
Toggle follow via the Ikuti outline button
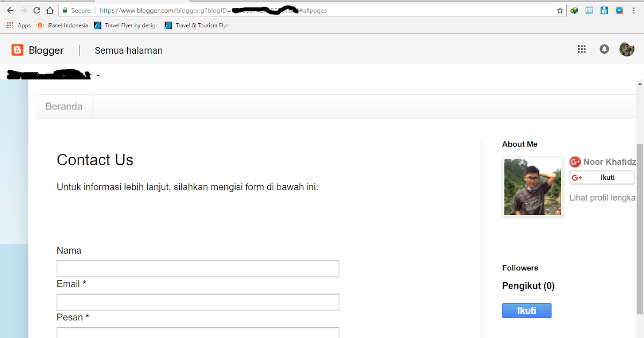602,177
